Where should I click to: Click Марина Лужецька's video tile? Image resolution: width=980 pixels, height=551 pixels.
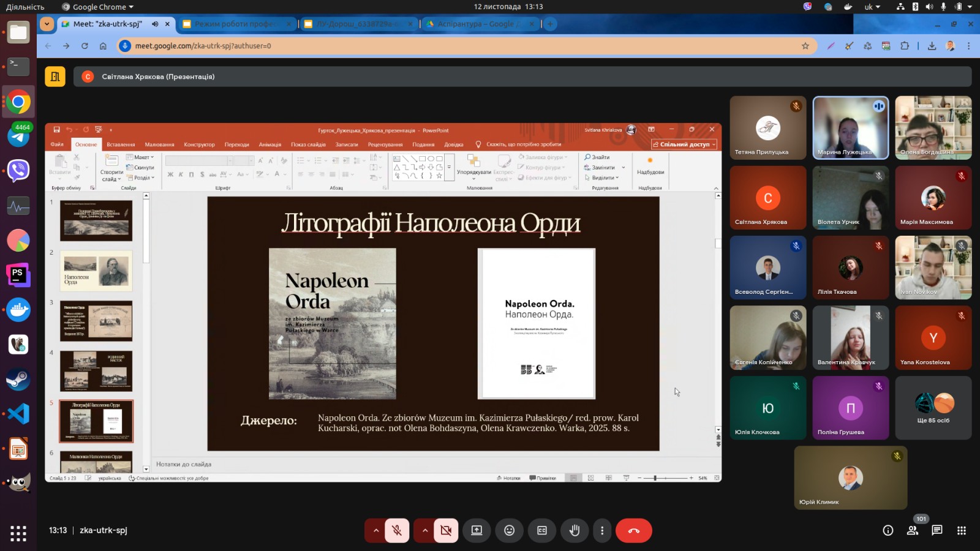pyautogui.click(x=850, y=127)
